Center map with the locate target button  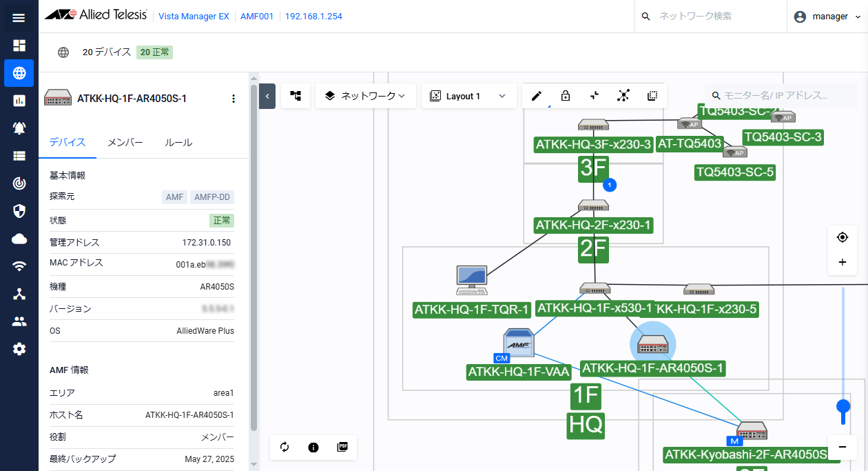coord(843,237)
